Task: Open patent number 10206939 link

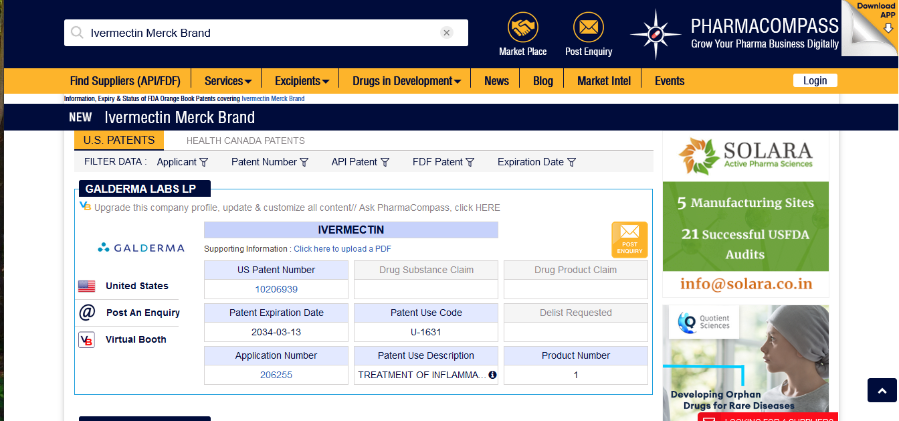Action: pos(276,289)
